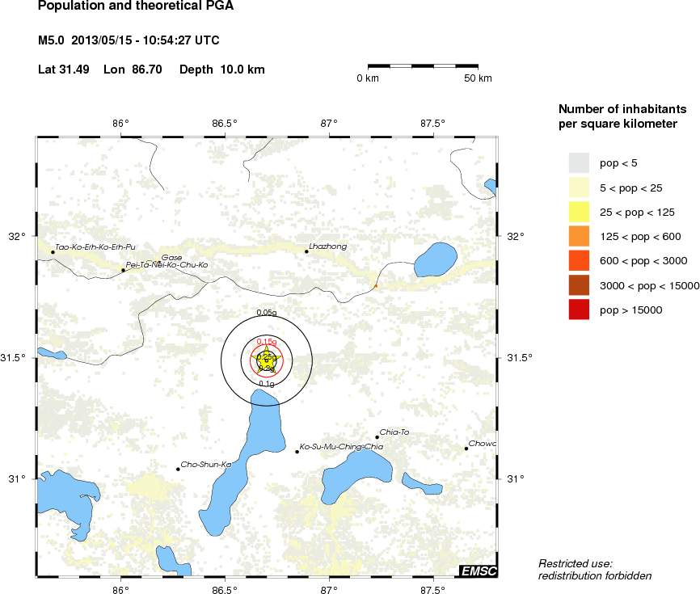Click the red 0.15g contour label

click(x=266, y=342)
